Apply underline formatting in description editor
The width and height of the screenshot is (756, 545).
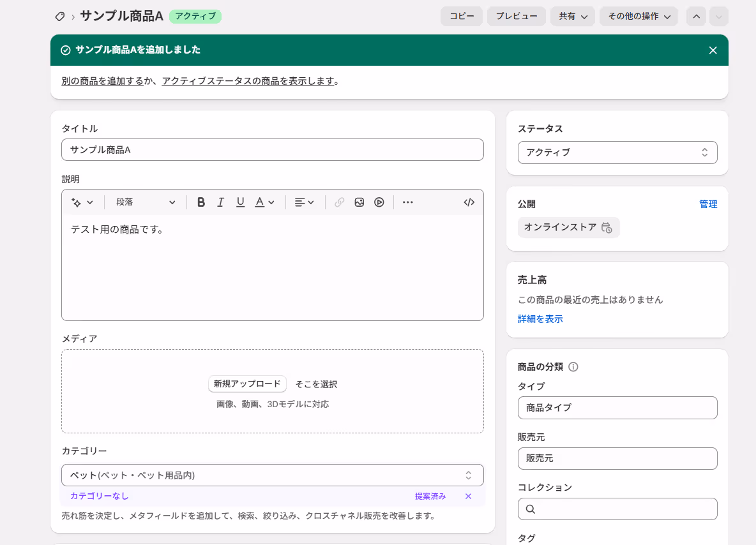pyautogui.click(x=240, y=202)
